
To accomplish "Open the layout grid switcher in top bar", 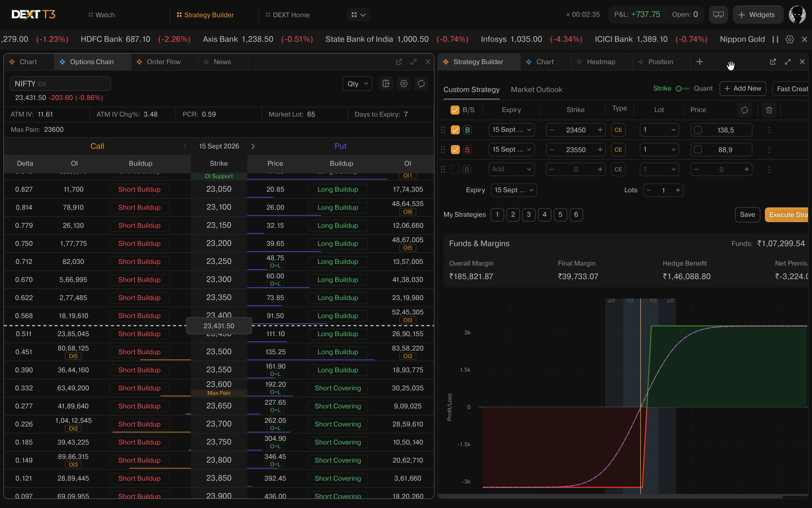I will (354, 15).
